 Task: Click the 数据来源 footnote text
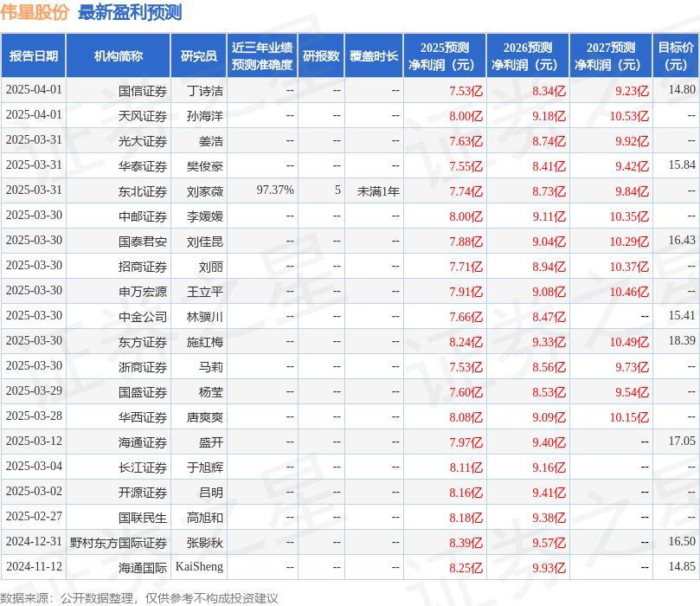coord(138,598)
